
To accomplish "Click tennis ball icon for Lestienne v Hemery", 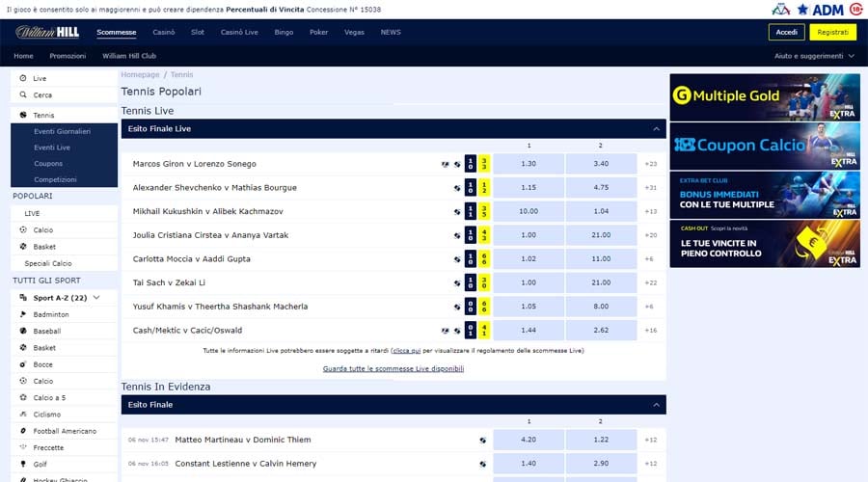I will 483,464.
